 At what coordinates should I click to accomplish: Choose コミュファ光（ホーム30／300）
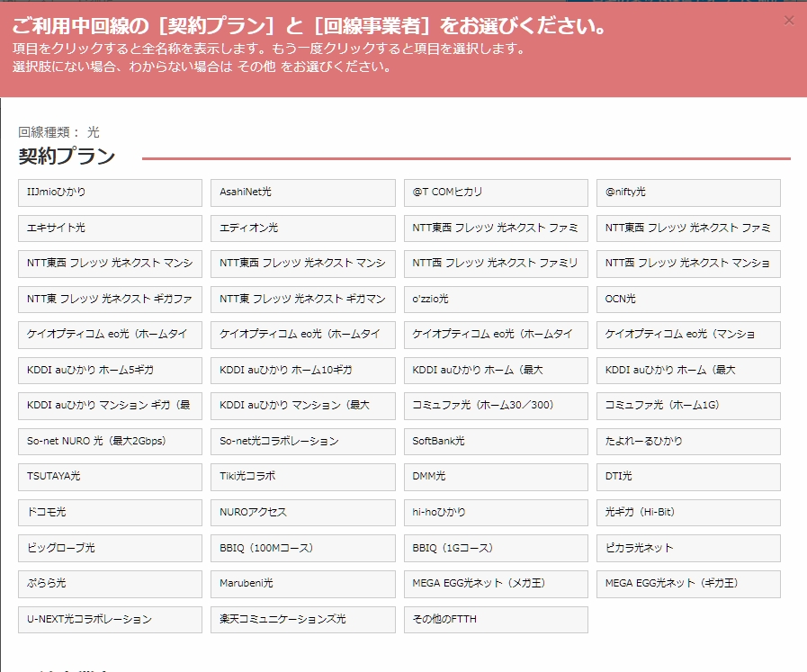pos(496,406)
